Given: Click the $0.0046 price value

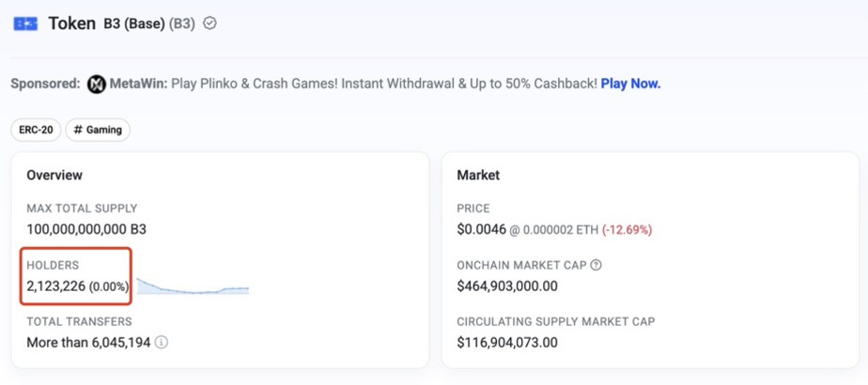Looking at the screenshot, I should (482, 229).
